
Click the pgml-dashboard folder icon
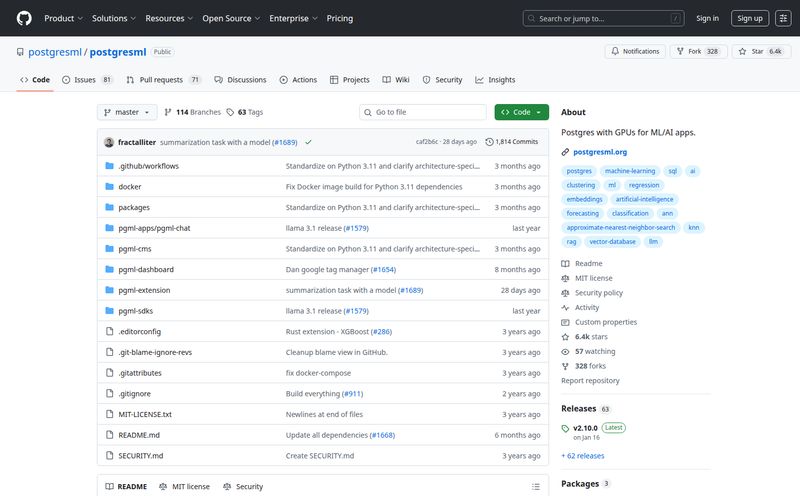109,269
